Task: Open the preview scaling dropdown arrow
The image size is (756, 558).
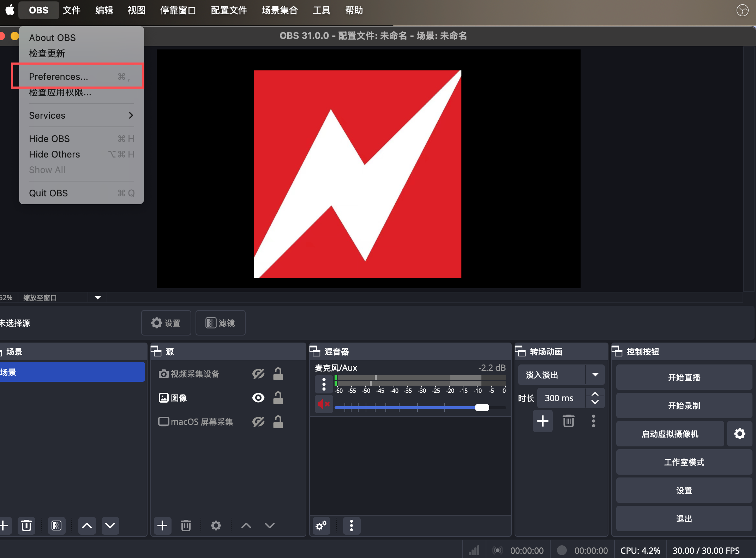Action: point(98,297)
